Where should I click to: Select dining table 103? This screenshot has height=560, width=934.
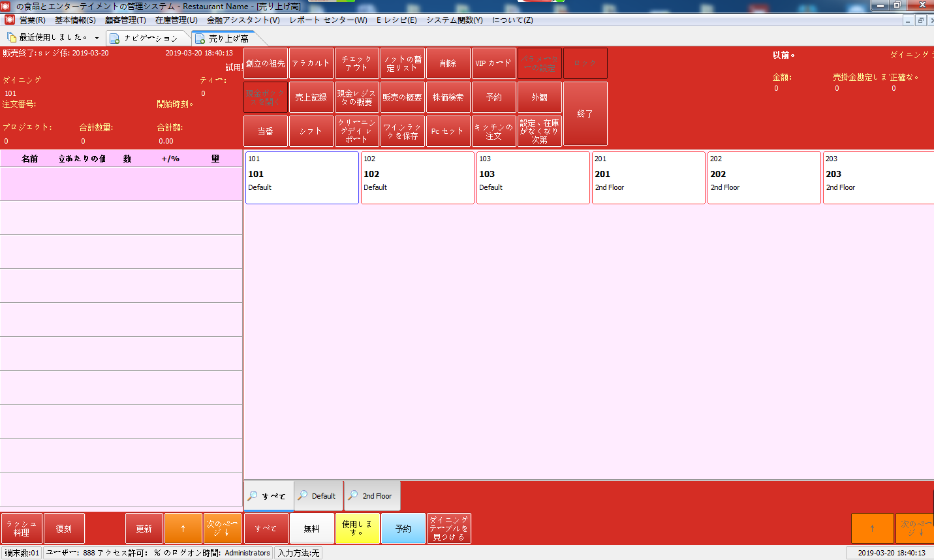[533, 178]
